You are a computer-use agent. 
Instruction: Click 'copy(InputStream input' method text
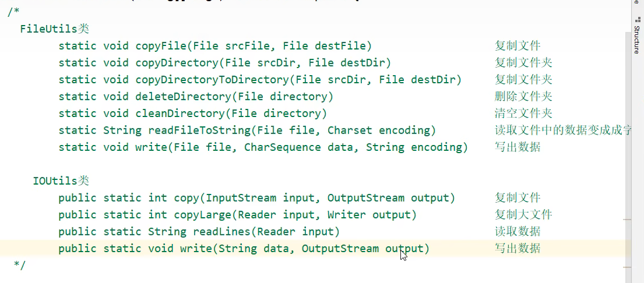245,198
